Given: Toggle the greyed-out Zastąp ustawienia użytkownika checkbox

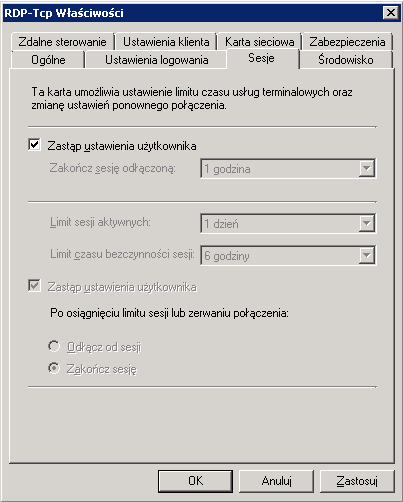Looking at the screenshot, I should [x=35, y=286].
